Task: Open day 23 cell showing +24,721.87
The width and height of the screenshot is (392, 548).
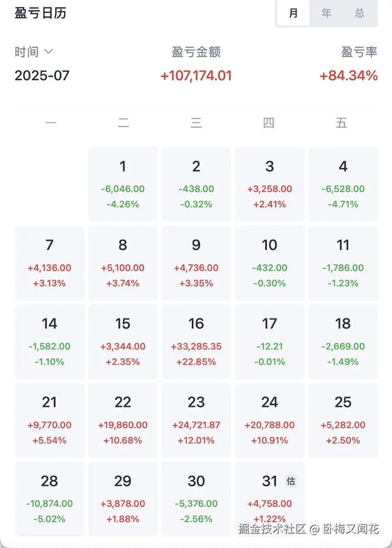Action: click(196, 420)
